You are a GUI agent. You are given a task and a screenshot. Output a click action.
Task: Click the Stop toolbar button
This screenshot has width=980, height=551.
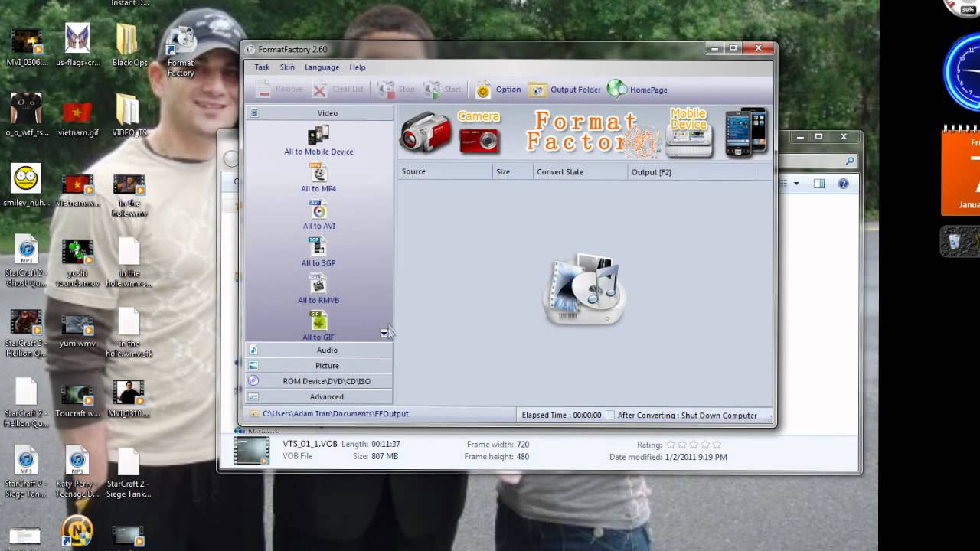pos(397,90)
